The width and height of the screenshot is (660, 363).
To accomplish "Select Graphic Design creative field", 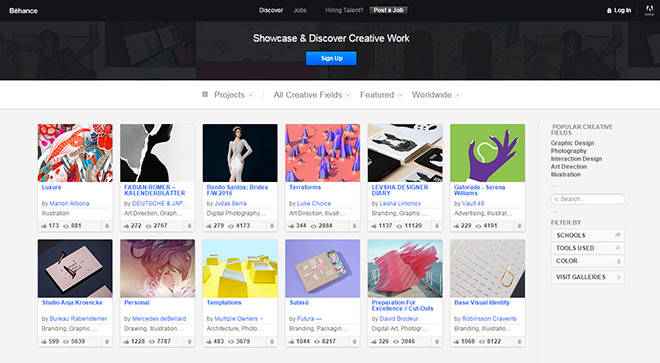I will pyautogui.click(x=572, y=143).
